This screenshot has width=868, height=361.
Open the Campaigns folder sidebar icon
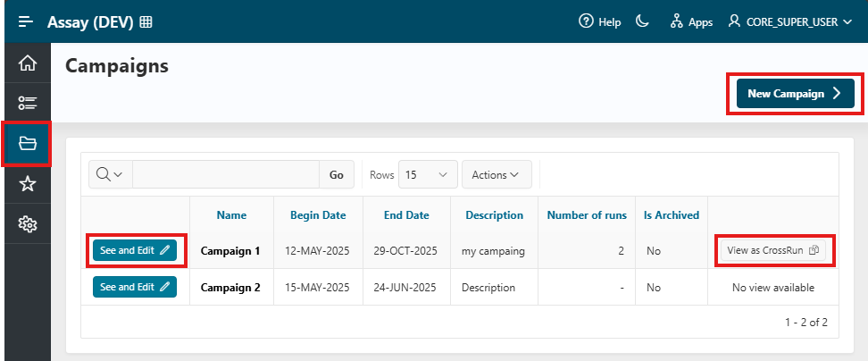(28, 143)
